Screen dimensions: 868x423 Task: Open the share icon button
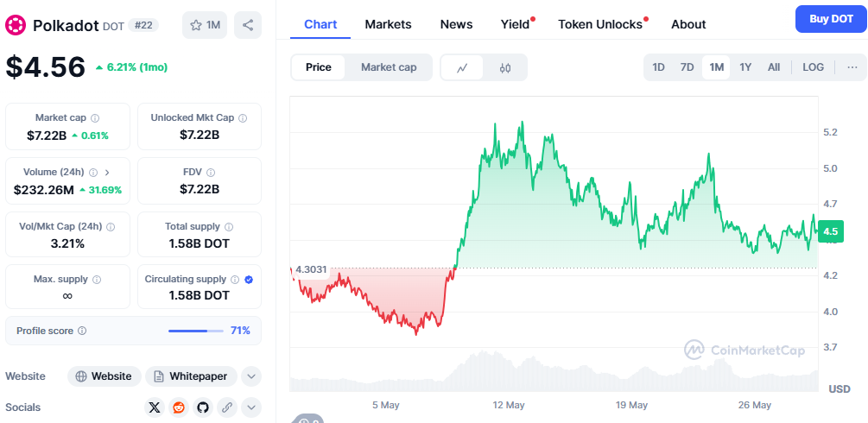(248, 25)
